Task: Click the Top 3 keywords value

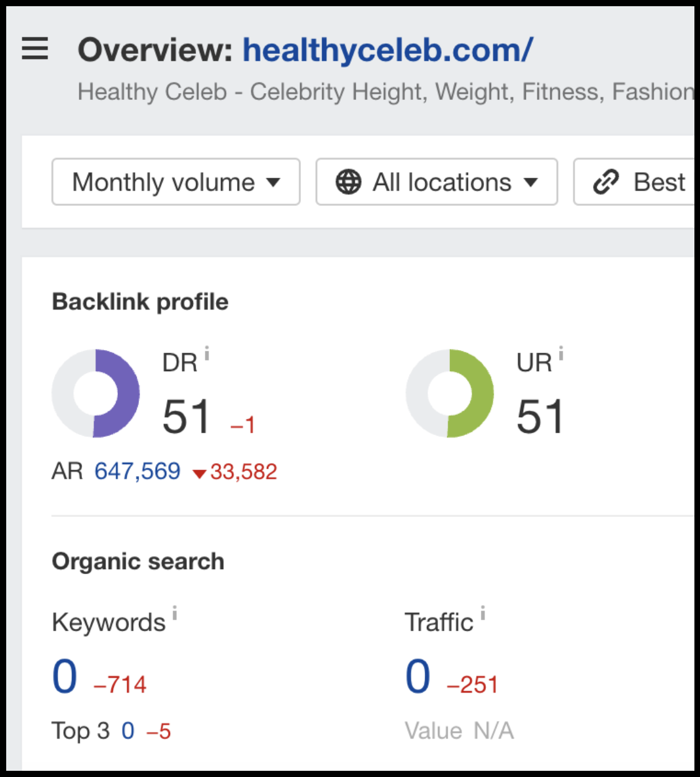Action: coord(128,730)
